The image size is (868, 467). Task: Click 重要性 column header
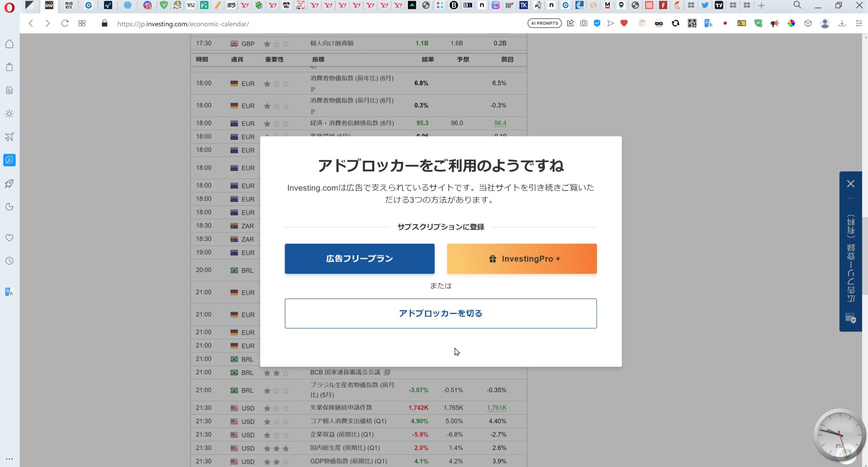point(274,59)
